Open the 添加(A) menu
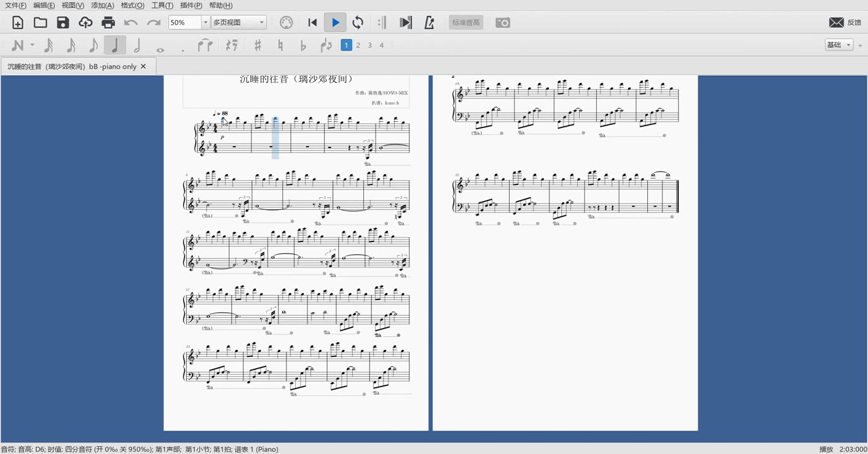The height and width of the screenshot is (454, 868). pyautogui.click(x=102, y=5)
